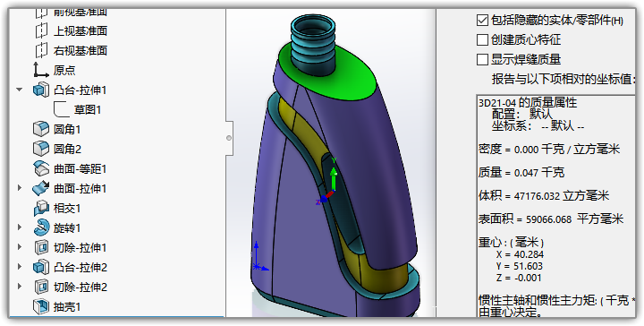Expand the 切除-拉伸2 feature node
The height and width of the screenshot is (326, 644).
(20, 287)
